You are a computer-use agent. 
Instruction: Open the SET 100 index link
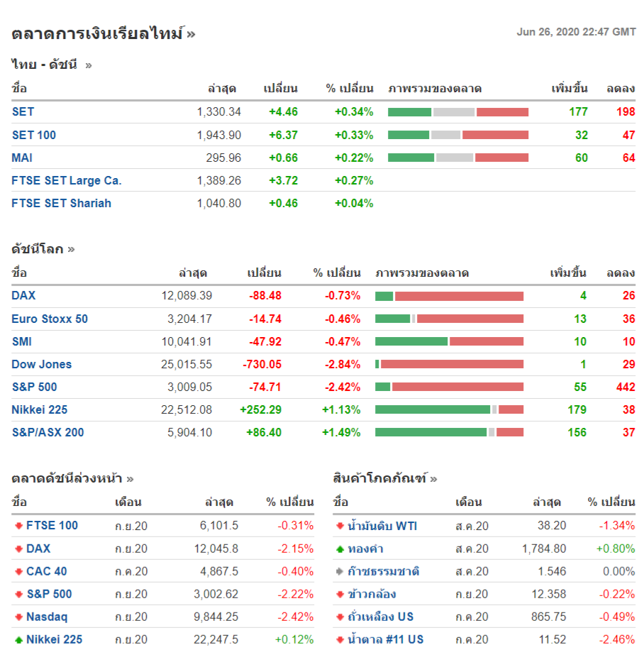[34, 136]
